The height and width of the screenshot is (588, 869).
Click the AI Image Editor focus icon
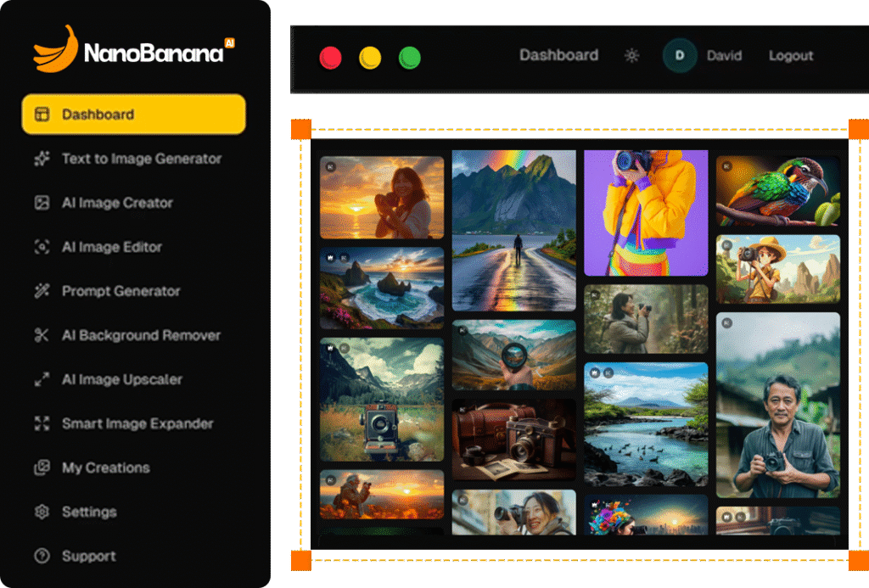(42, 247)
